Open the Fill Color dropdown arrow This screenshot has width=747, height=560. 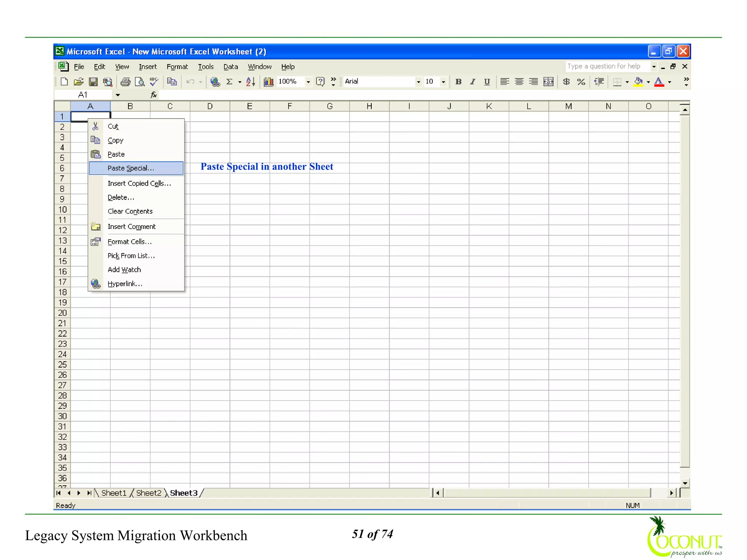point(648,82)
